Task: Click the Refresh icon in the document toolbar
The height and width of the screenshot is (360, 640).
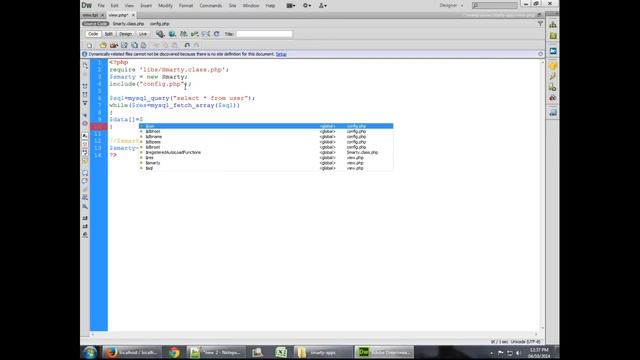Action: [216, 34]
